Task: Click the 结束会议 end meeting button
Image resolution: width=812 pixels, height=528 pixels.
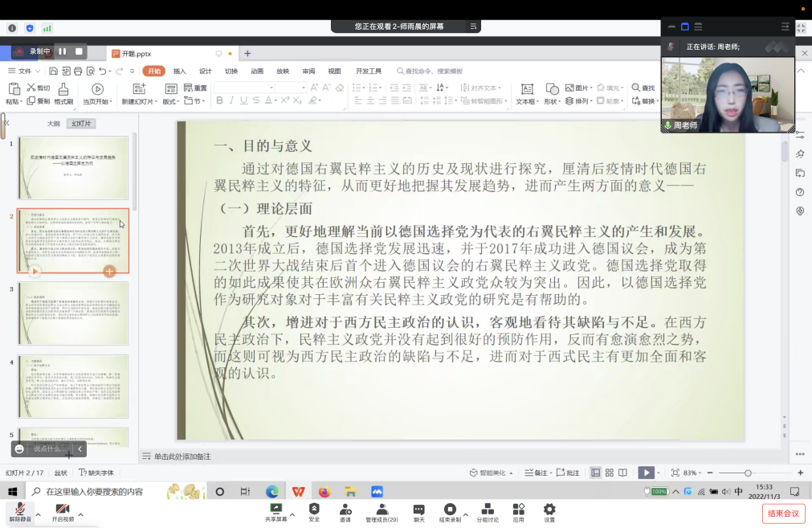Action: click(x=783, y=514)
